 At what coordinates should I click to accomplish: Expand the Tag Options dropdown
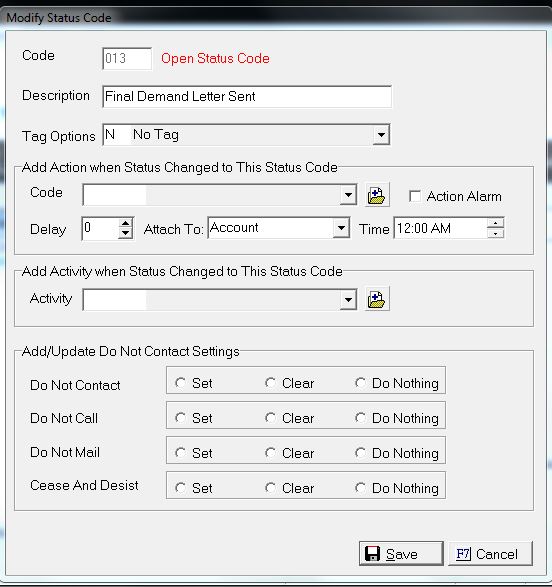point(381,134)
